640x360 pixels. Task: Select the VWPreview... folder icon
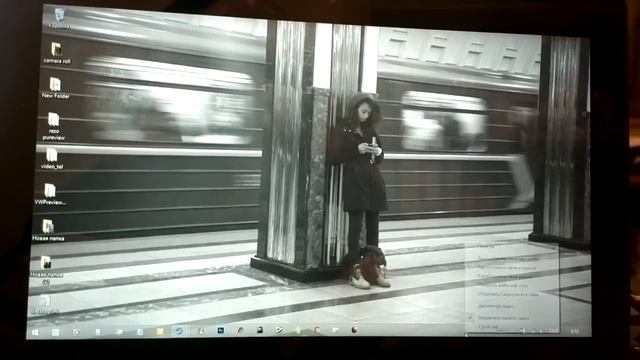coord(50,194)
